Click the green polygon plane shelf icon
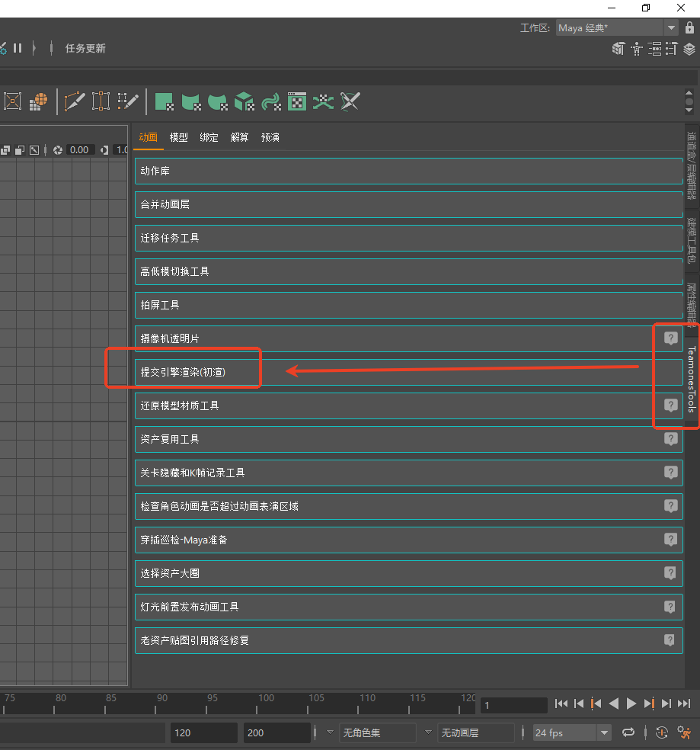This screenshot has height=750, width=700. [164, 101]
